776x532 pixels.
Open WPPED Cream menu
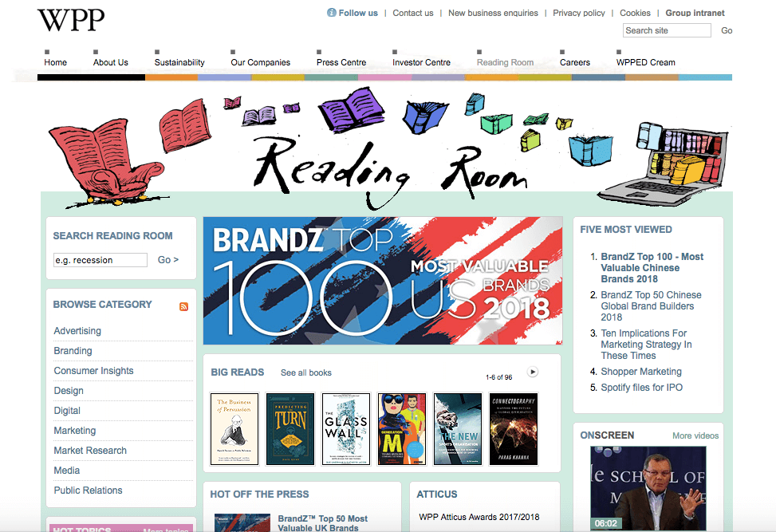pyautogui.click(x=645, y=62)
